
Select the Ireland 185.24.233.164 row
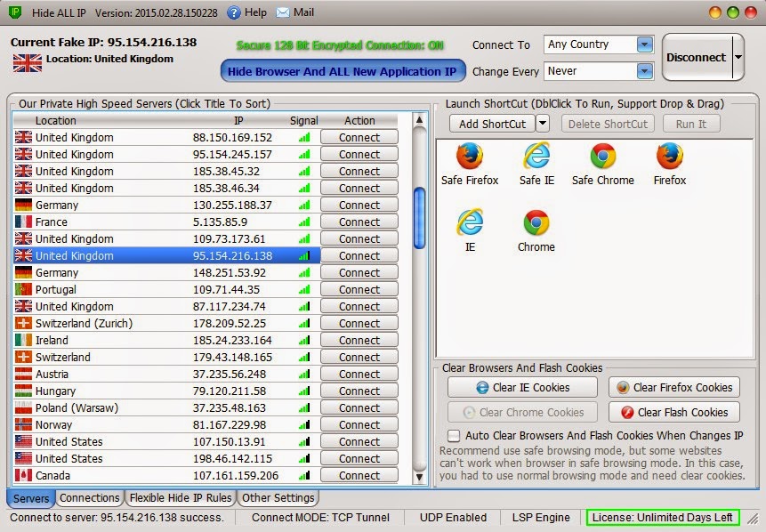(166, 340)
